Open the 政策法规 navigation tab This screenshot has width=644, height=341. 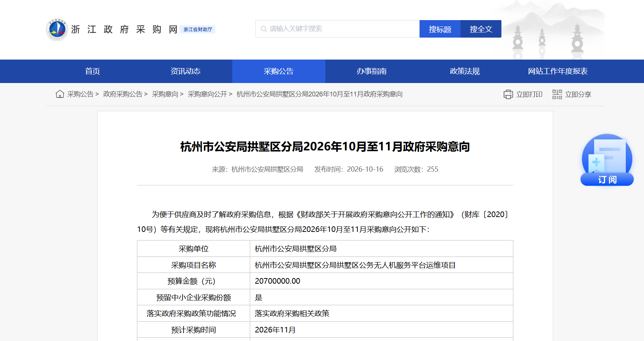click(x=465, y=71)
